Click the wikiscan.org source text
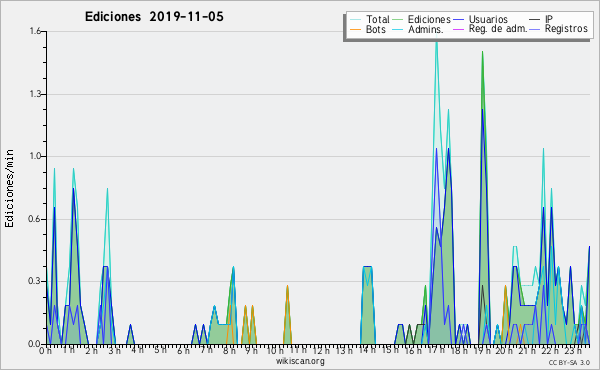The image size is (600, 370). tap(300, 361)
